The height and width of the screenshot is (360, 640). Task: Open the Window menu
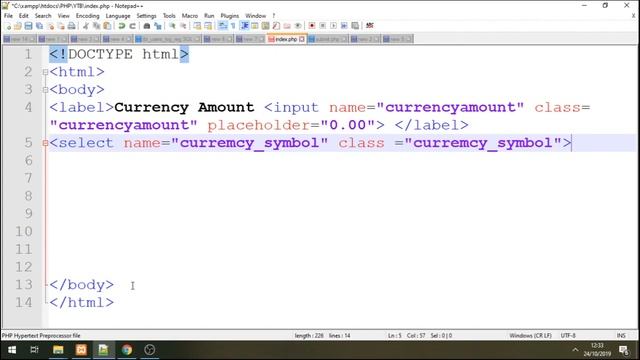click(x=256, y=16)
